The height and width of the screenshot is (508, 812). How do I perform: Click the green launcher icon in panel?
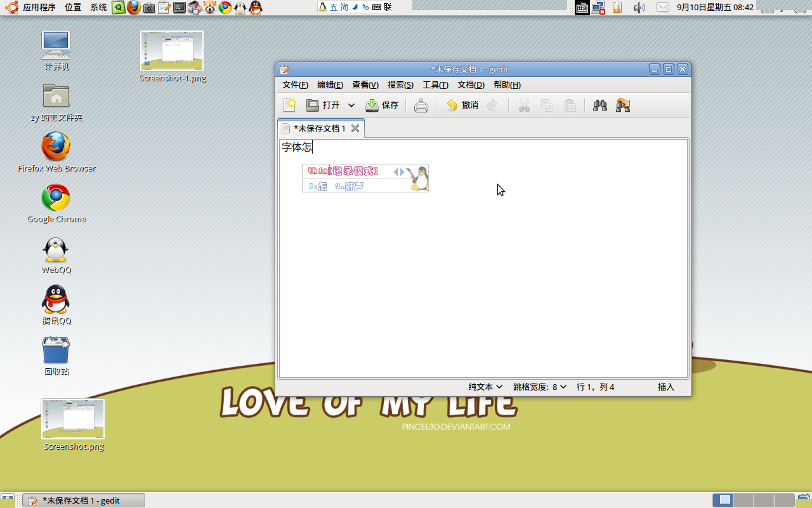[x=119, y=8]
